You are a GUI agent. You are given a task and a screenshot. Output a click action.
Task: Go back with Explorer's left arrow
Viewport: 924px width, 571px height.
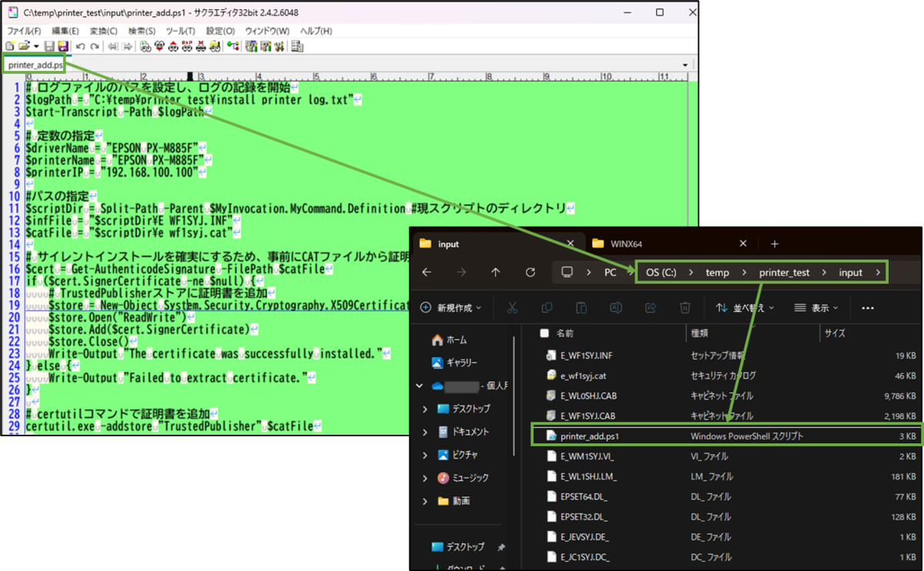[427, 272]
